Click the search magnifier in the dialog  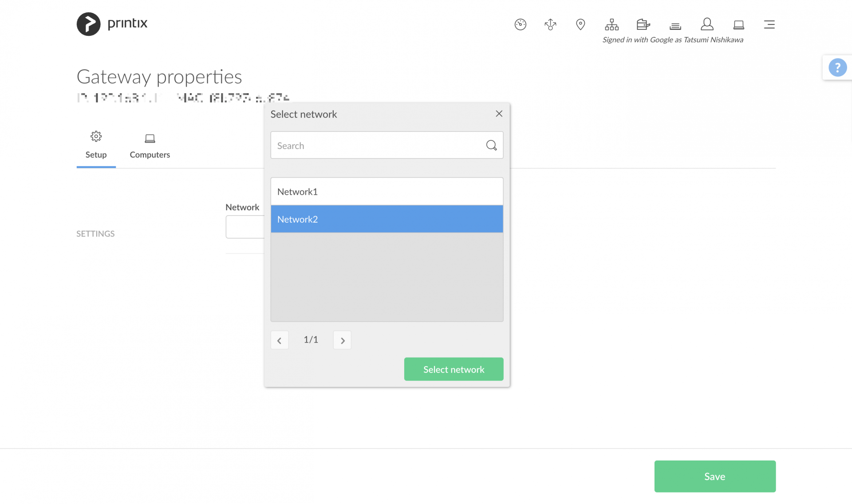pyautogui.click(x=491, y=145)
